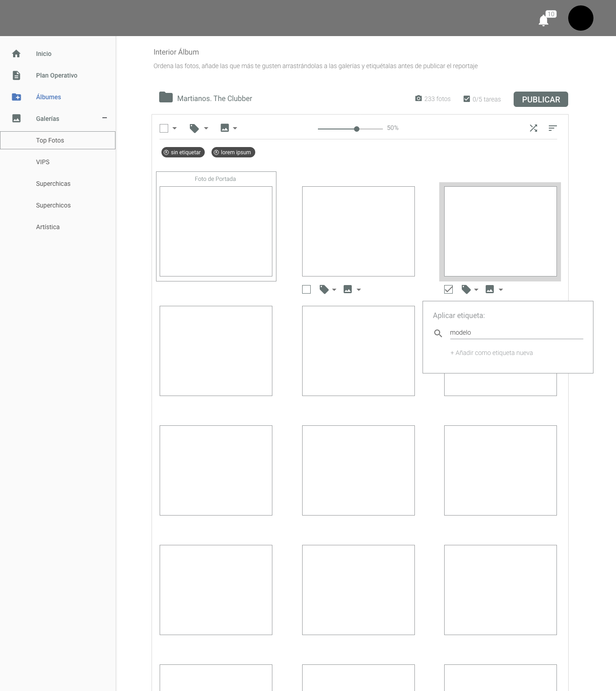Click the 'Foto de Portada' label
This screenshot has height=691, width=616.
pyautogui.click(x=215, y=179)
